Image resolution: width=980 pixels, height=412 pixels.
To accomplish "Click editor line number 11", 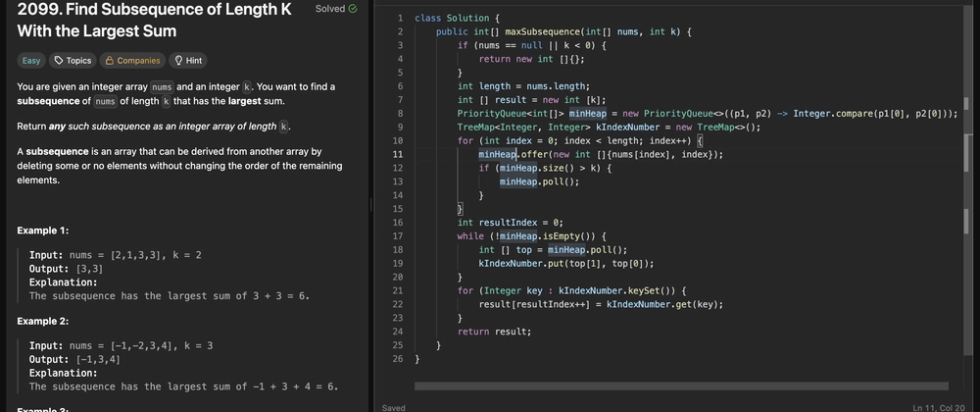I will tap(398, 154).
